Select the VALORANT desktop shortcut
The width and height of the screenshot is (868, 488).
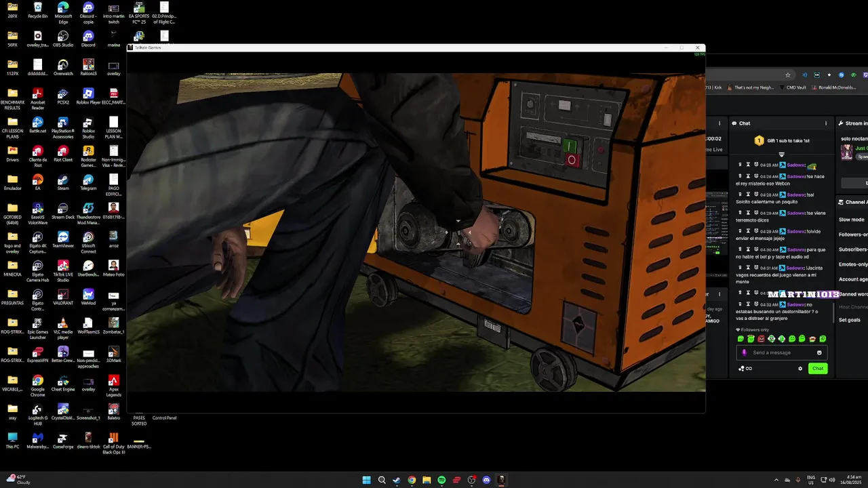(63, 298)
